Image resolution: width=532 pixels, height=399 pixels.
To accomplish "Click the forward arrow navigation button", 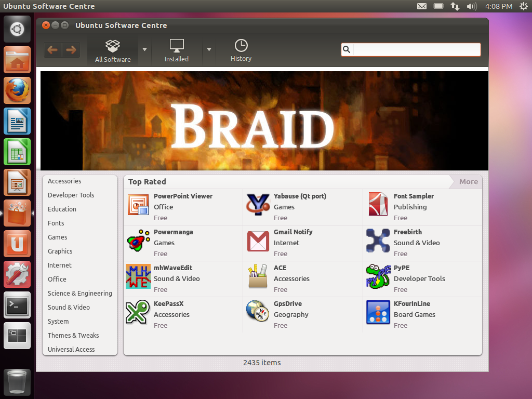I will 71,50.
